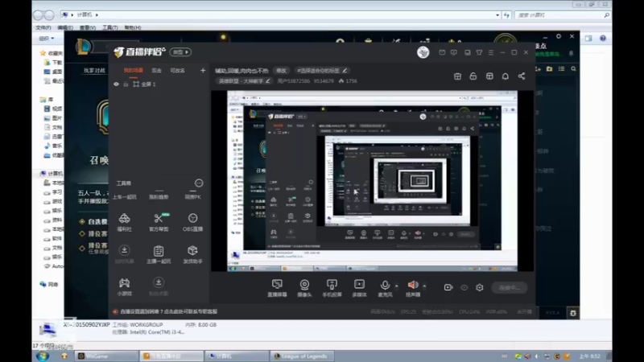Edit the 英雄联盟 category tag
644x362 pixels.
pyautogui.click(x=244, y=81)
